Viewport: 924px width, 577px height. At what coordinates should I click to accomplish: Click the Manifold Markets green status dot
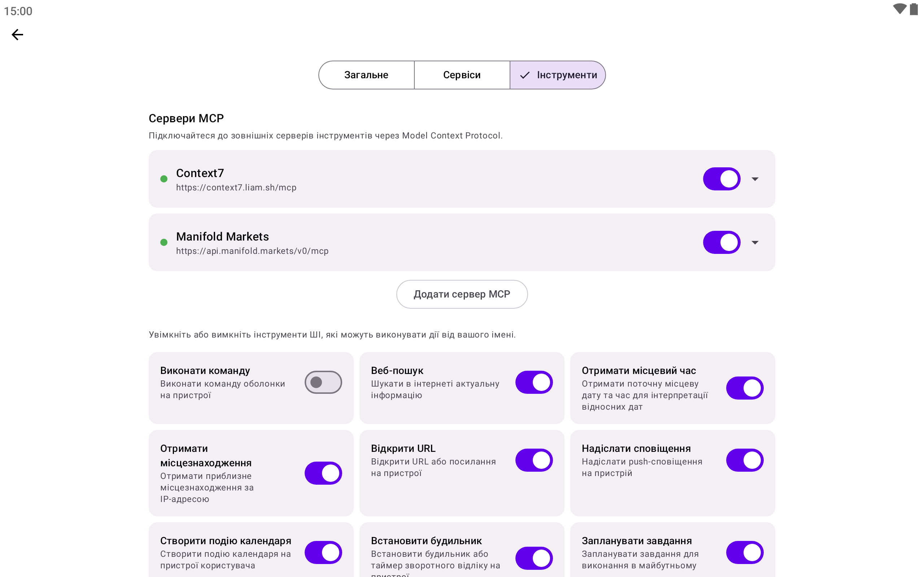164,242
